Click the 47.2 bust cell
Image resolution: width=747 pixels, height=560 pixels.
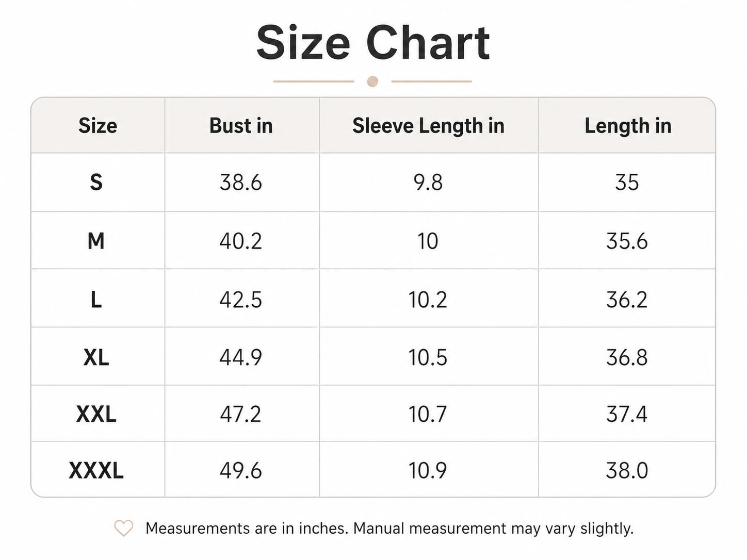click(241, 414)
